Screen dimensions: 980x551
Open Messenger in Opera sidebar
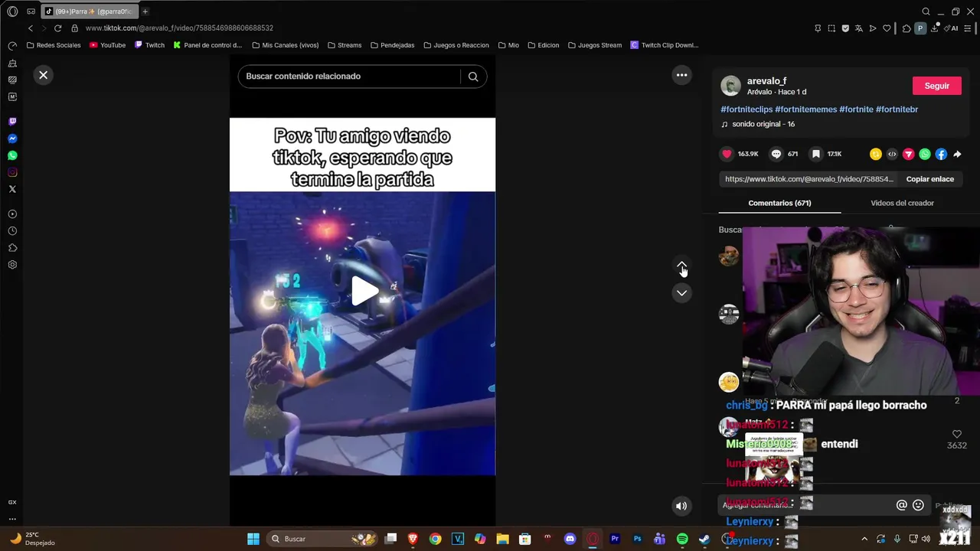(x=12, y=139)
